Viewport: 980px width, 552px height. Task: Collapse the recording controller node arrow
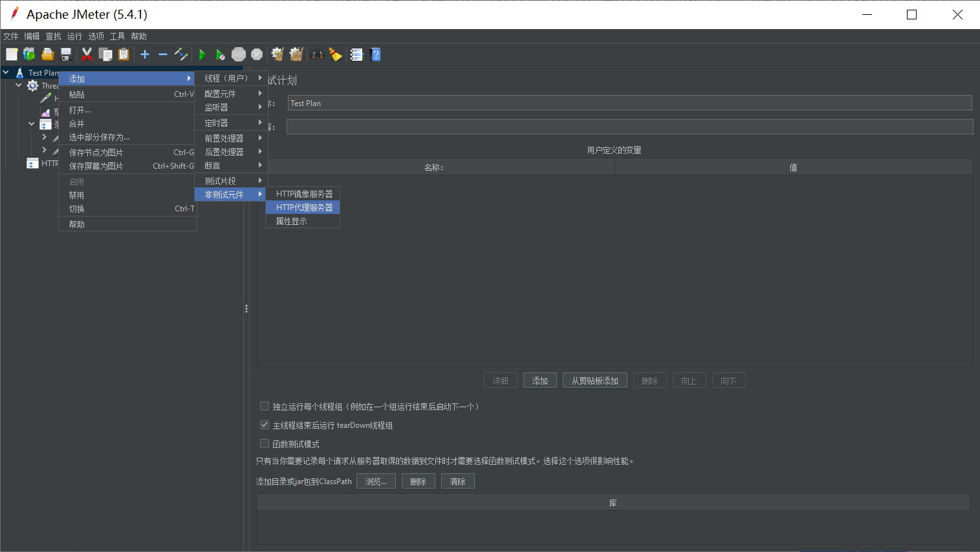pos(32,123)
